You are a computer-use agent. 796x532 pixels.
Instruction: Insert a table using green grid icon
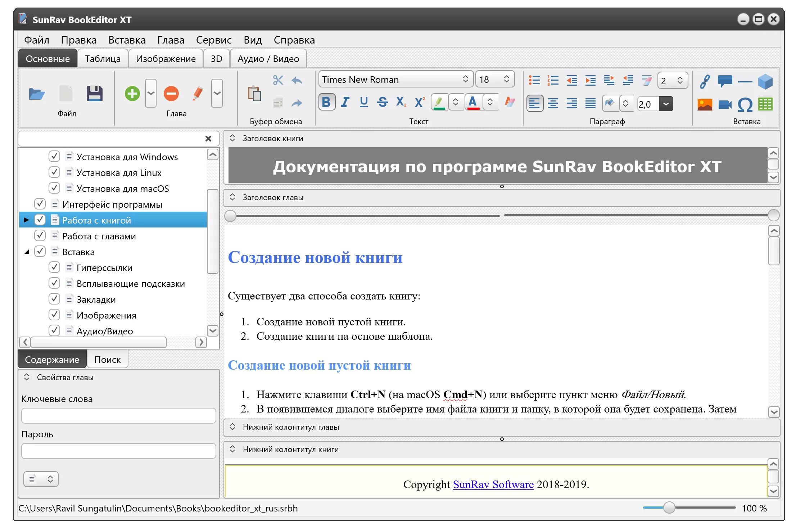coord(765,104)
